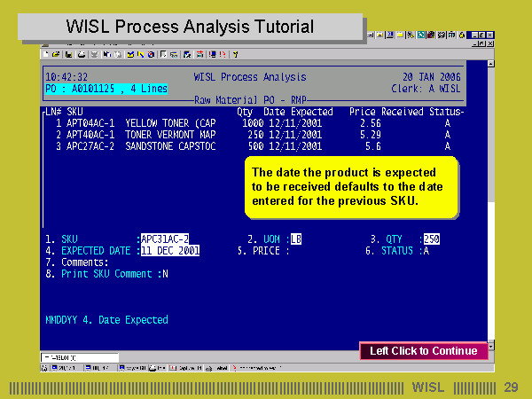Click the teal icon in the top-right shortcut bar

[421, 35]
